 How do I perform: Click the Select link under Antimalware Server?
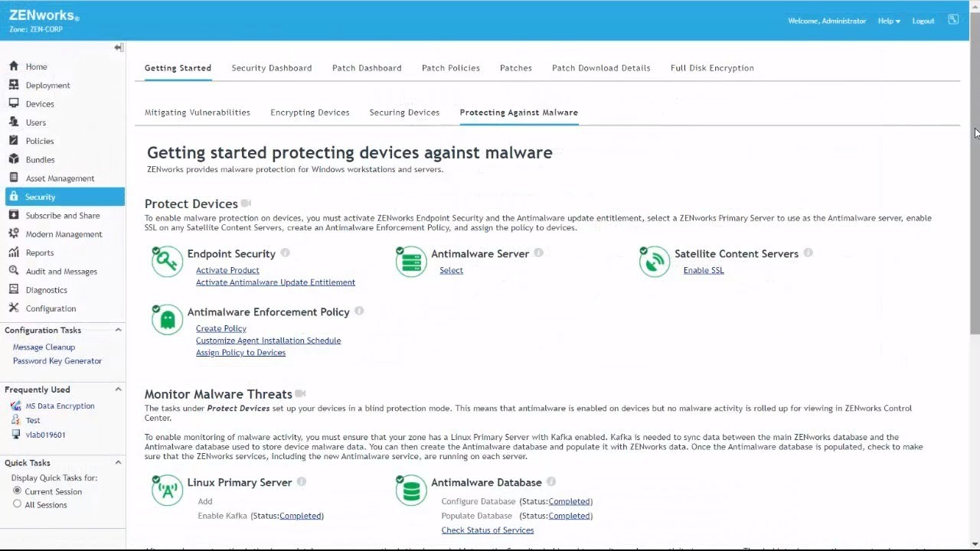click(451, 270)
